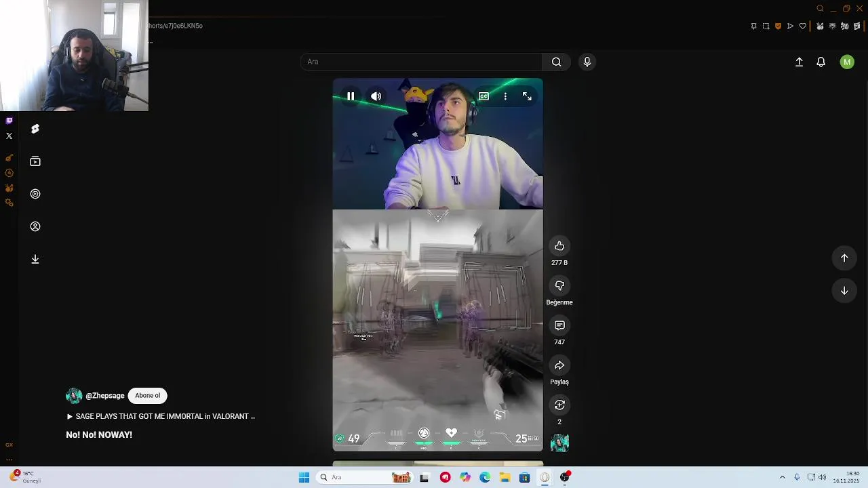868x488 pixels.
Task: Bookmark page with the heart icon
Action: point(802,26)
